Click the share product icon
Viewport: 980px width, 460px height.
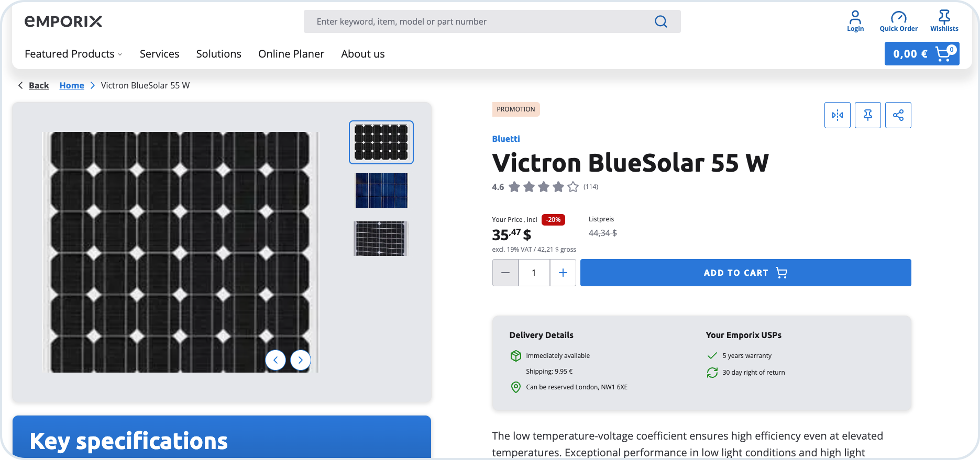click(x=898, y=115)
